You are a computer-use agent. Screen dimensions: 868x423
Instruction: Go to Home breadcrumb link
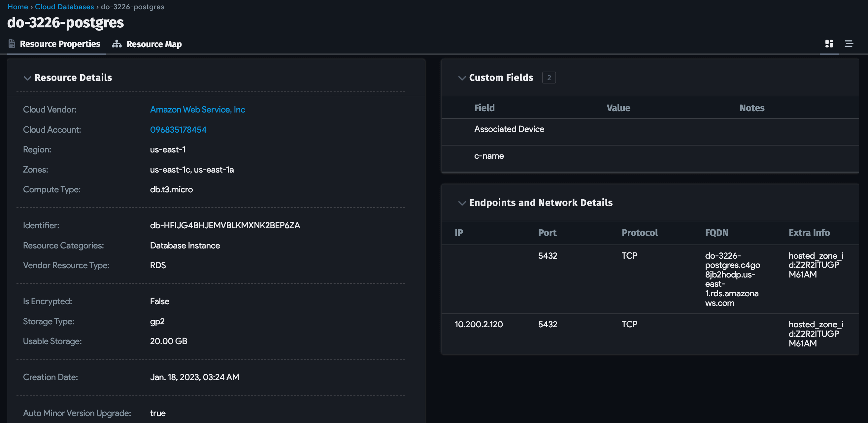(17, 7)
